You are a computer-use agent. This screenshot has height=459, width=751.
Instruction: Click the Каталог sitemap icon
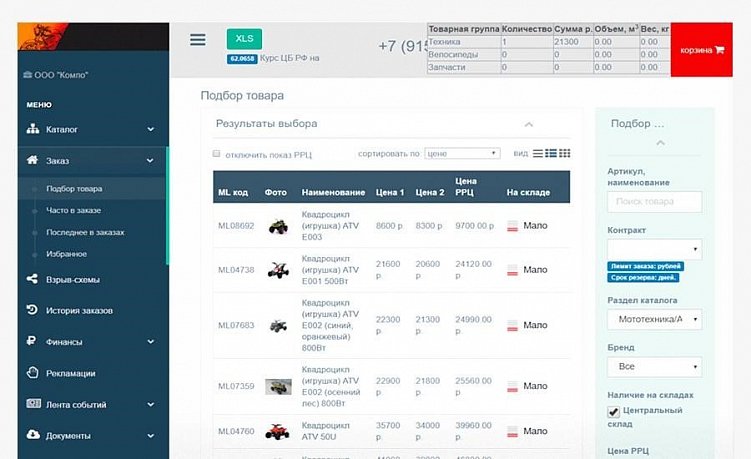coord(33,129)
